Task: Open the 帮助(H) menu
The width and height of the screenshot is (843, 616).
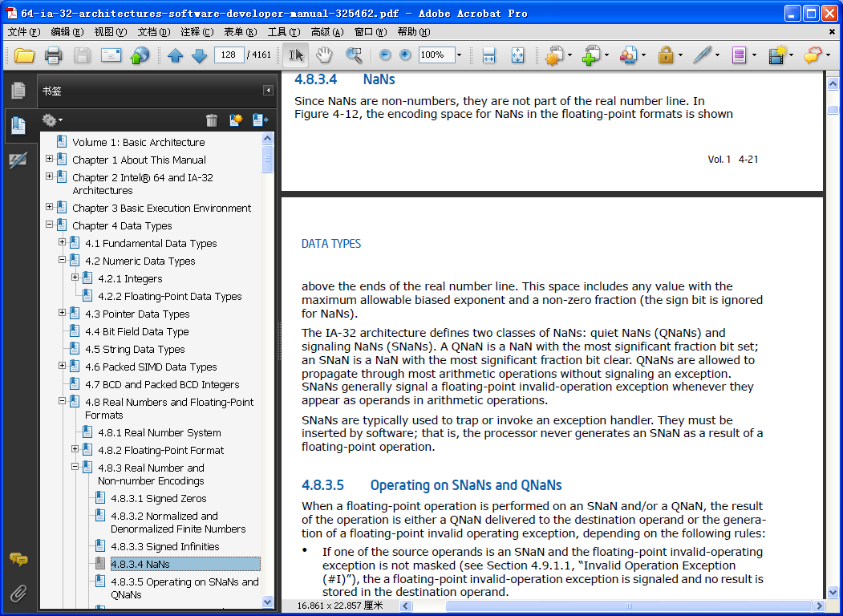Action: (x=413, y=32)
